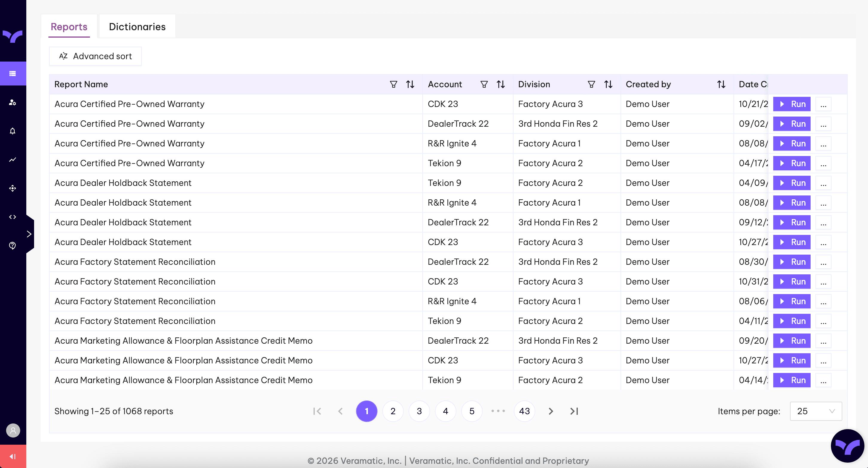Open the Veramatic chat assistant bubble

point(847,446)
